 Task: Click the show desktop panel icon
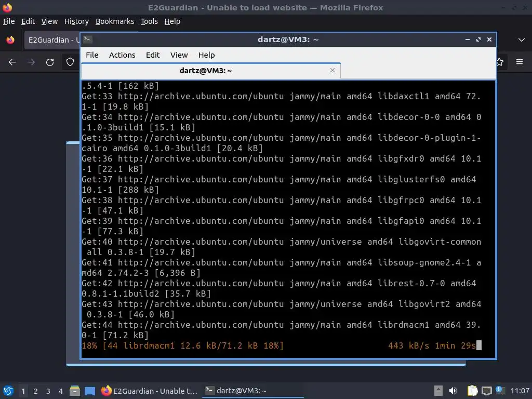[x=90, y=391]
